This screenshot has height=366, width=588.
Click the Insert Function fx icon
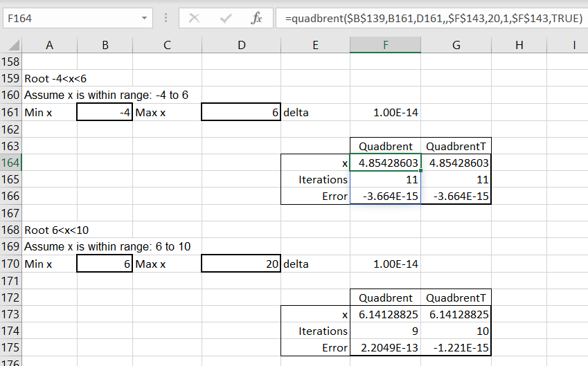pos(256,19)
